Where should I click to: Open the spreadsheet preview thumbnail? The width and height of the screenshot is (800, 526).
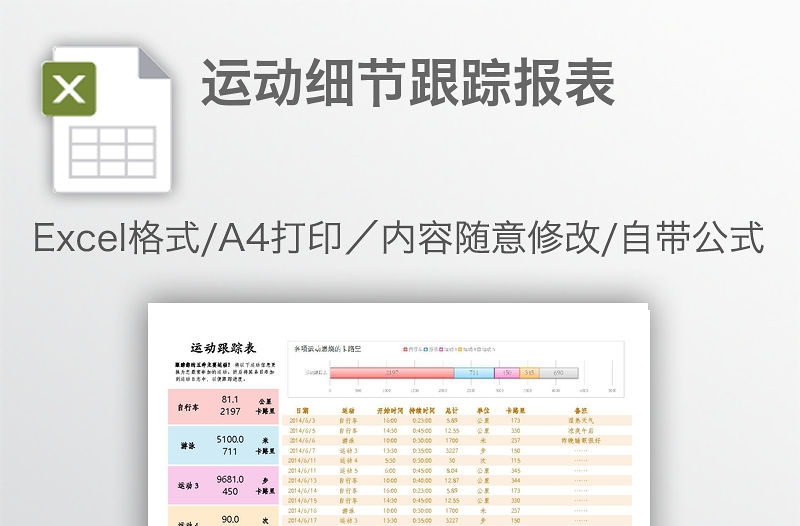[398, 414]
